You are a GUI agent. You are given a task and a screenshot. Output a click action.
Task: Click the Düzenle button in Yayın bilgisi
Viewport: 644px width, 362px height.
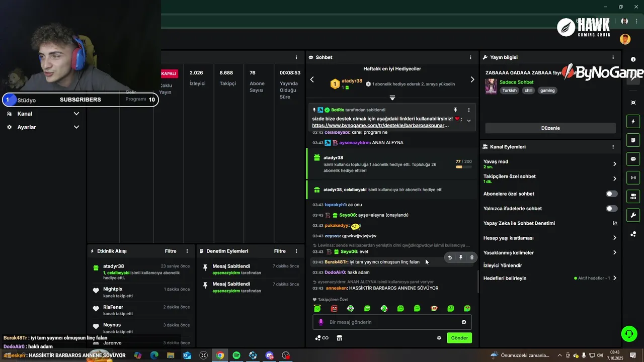[x=550, y=128]
